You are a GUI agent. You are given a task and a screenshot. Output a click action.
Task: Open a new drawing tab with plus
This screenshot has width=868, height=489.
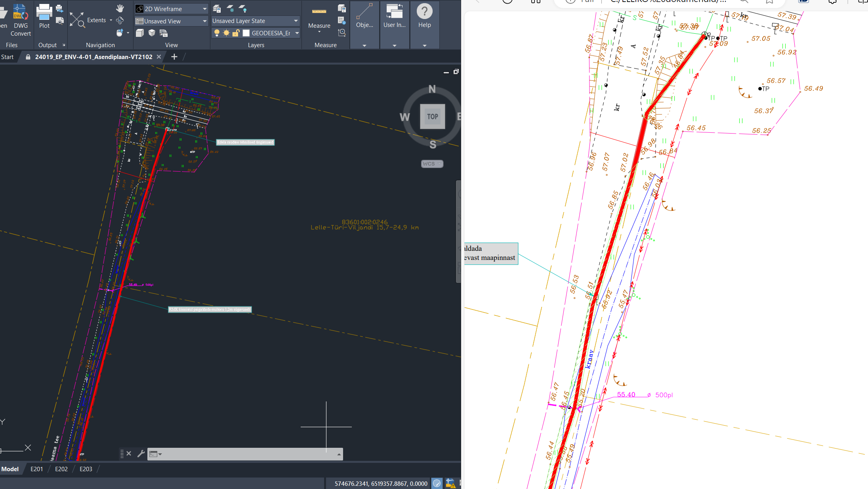tap(174, 57)
